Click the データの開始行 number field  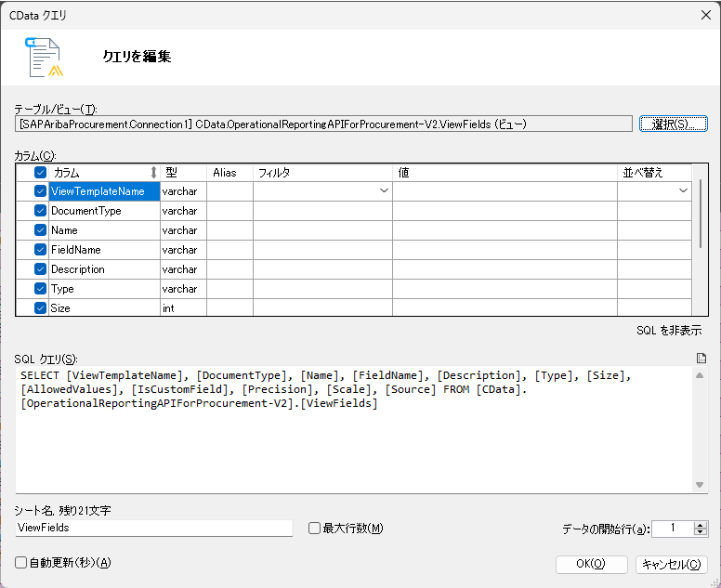(673, 529)
